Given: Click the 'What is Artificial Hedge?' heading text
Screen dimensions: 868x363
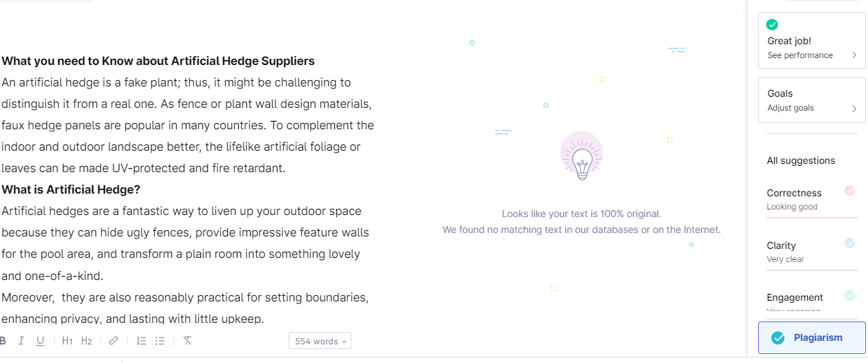Looking at the screenshot, I should tap(71, 189).
